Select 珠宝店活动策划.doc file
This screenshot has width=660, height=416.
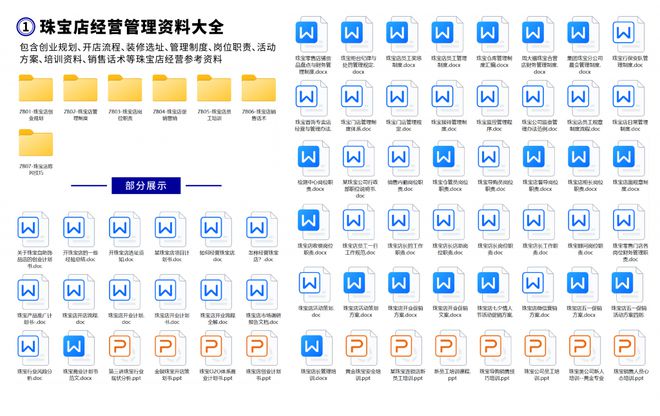click(x=314, y=285)
